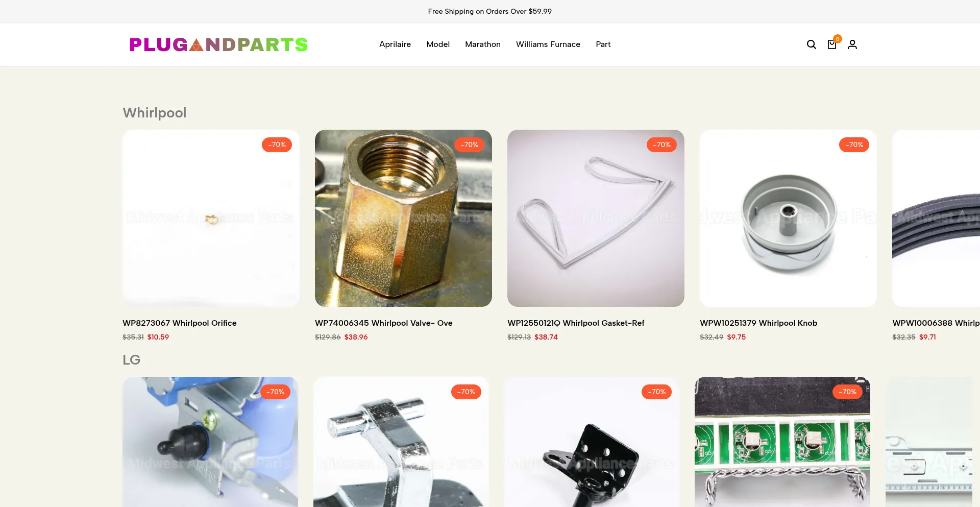Click the -70% badge on Whirlpool Knob

tap(854, 144)
